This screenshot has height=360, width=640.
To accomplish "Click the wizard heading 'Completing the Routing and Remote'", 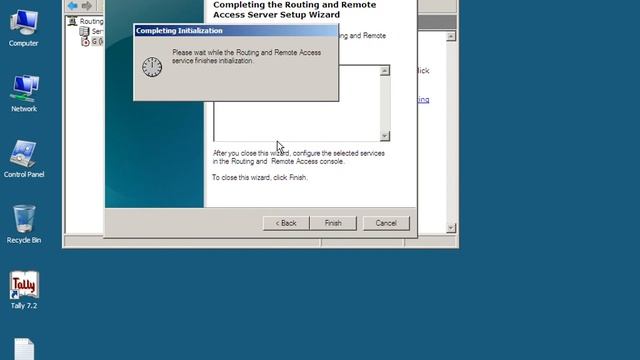I will [x=295, y=10].
